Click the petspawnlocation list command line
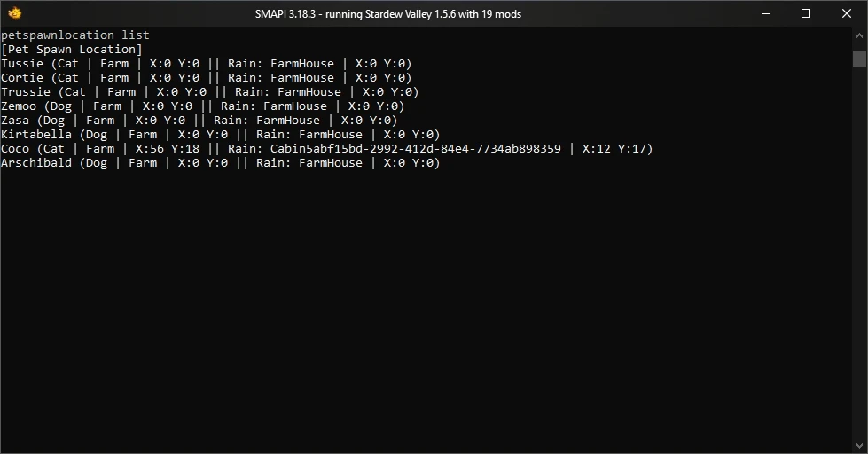This screenshot has width=868, height=454. 75,35
